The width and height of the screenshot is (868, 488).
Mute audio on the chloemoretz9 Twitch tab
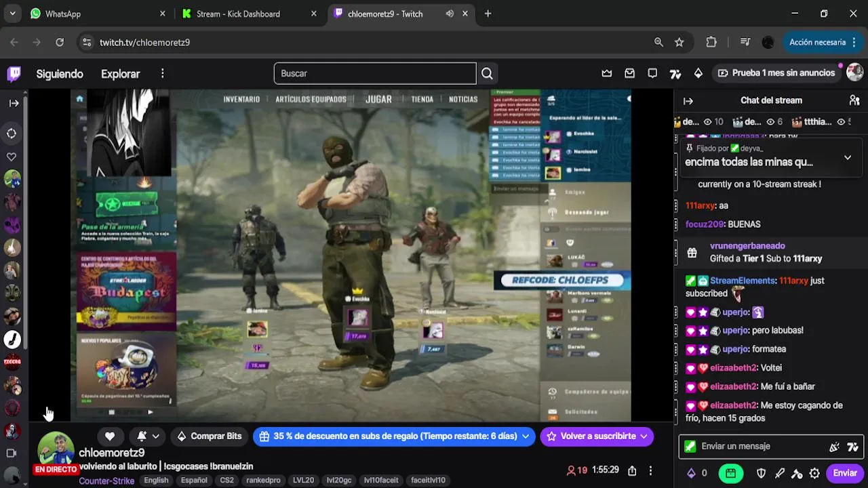(450, 14)
